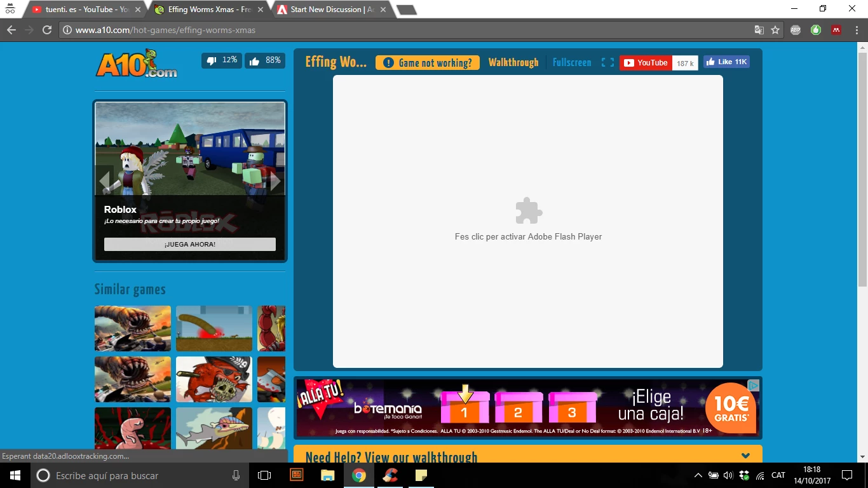Screen dimensions: 868x488
Task: Click the fullscreen brackets icon
Action: [x=607, y=62]
